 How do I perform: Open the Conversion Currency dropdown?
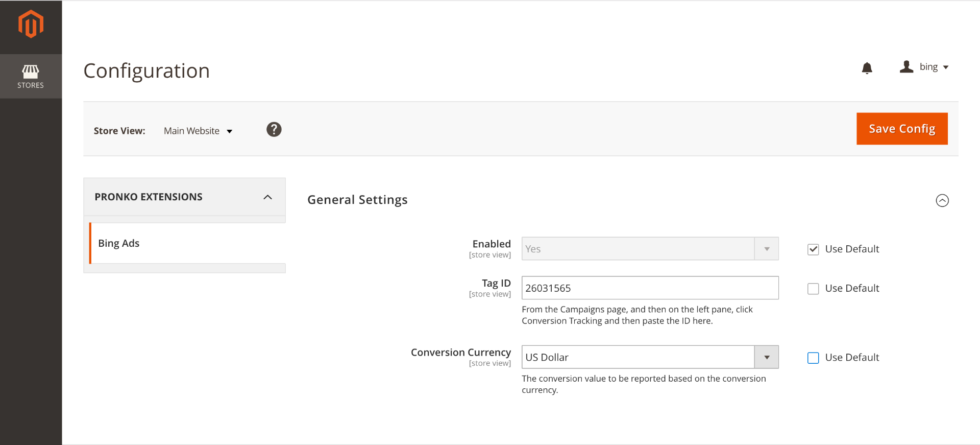(650, 357)
